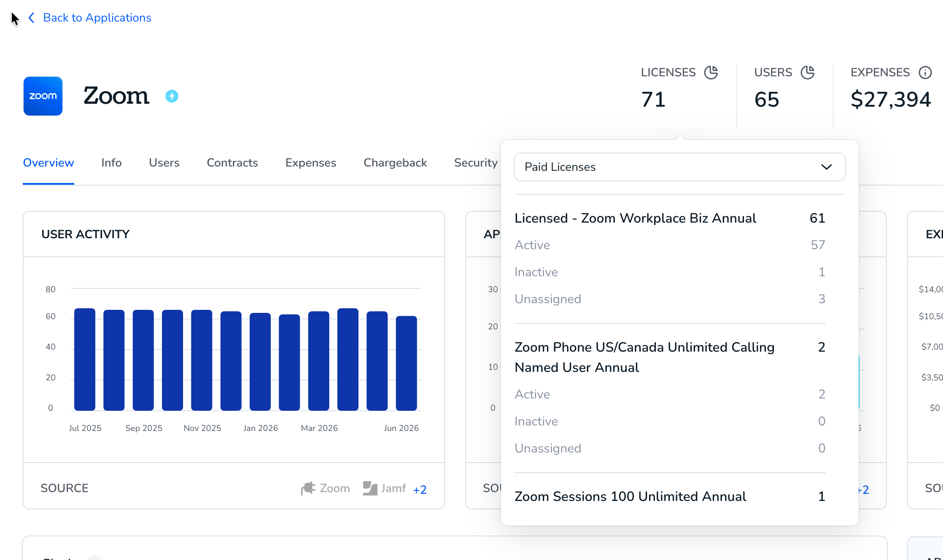
Task: Open the Chargeback tab
Action: [395, 163]
